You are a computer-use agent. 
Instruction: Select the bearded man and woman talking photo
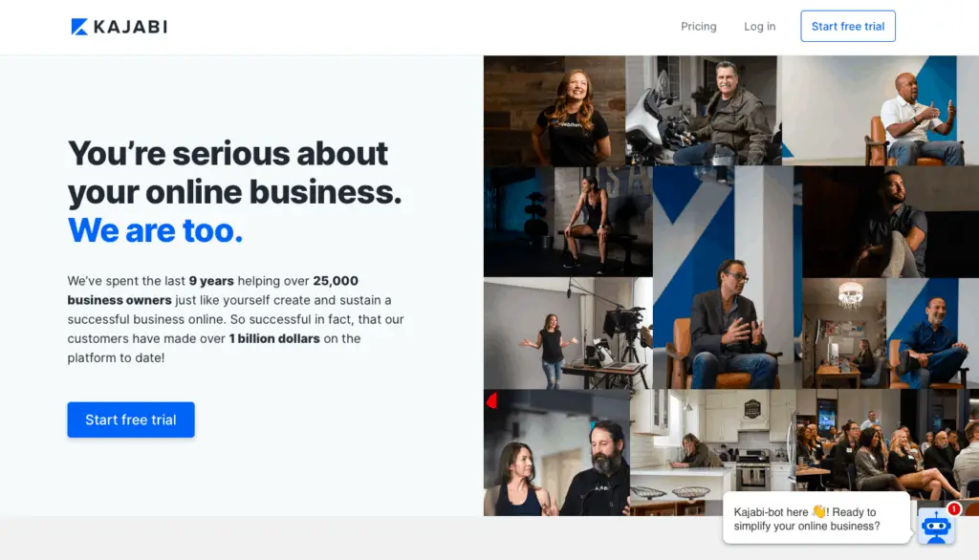tap(557, 453)
